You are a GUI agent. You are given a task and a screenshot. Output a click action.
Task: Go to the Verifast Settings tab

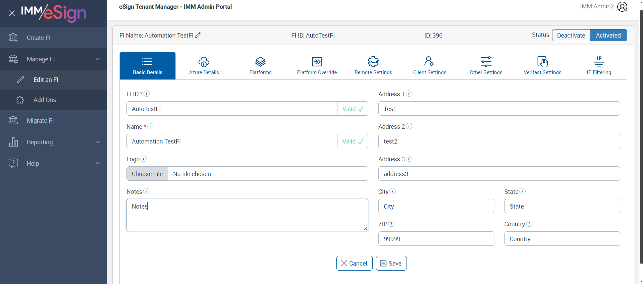[542, 66]
